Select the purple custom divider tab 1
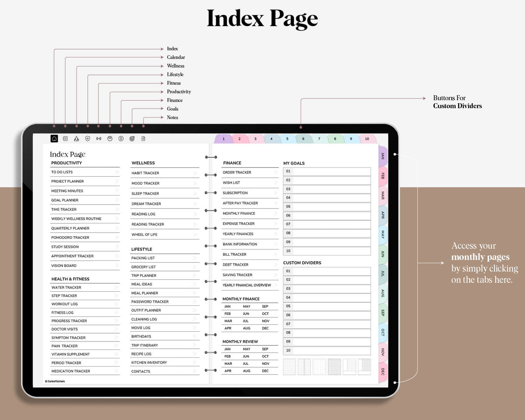This screenshot has height=420, width=525. [x=223, y=139]
